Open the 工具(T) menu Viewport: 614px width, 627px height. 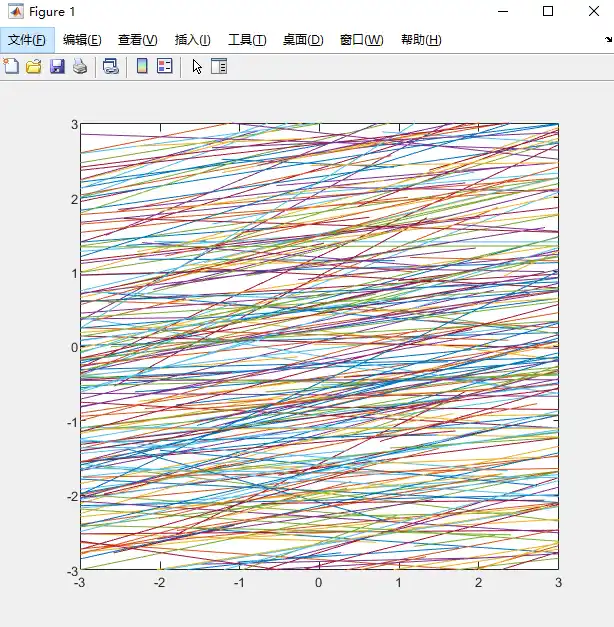click(x=247, y=40)
